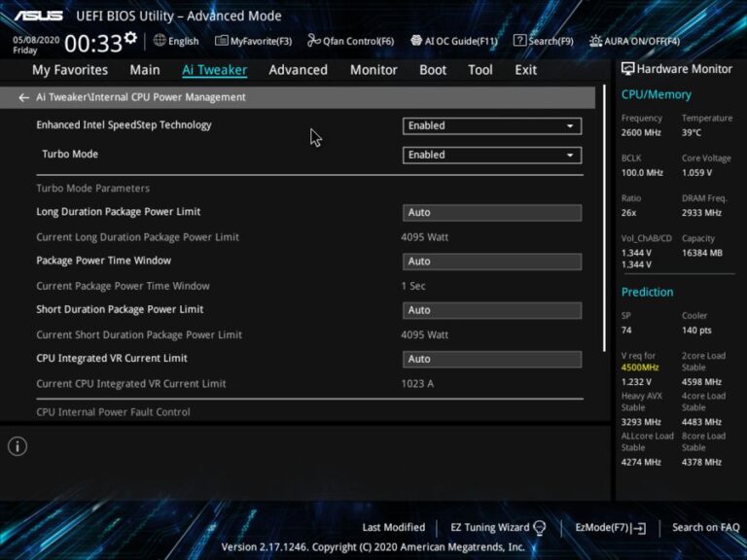Image resolution: width=747 pixels, height=560 pixels.
Task: Click dropdown arrow of Turbo Mode setting
Action: (x=570, y=156)
